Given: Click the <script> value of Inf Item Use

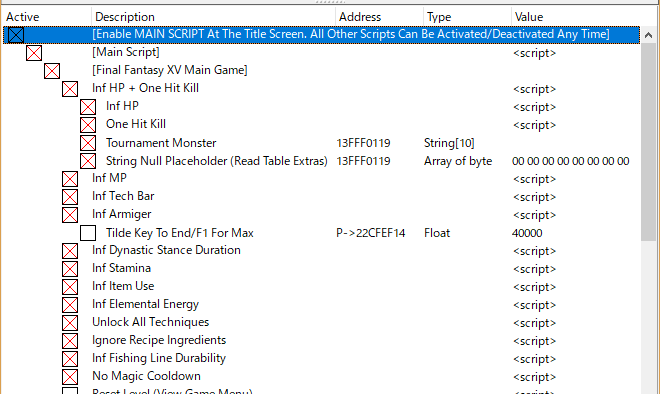Looking at the screenshot, I should point(535,288).
